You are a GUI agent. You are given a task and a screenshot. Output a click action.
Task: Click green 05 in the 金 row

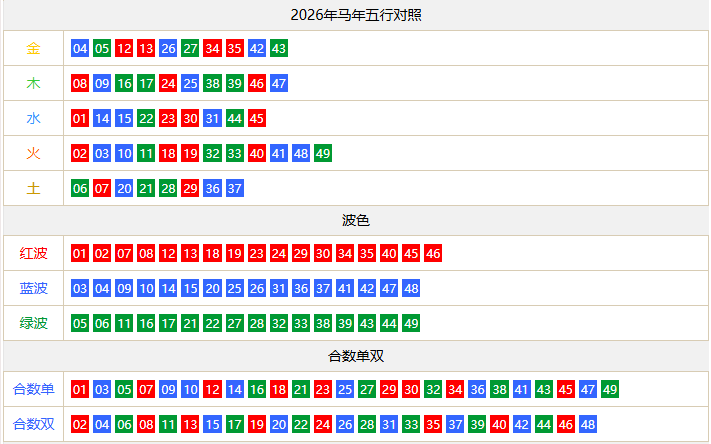click(102, 48)
